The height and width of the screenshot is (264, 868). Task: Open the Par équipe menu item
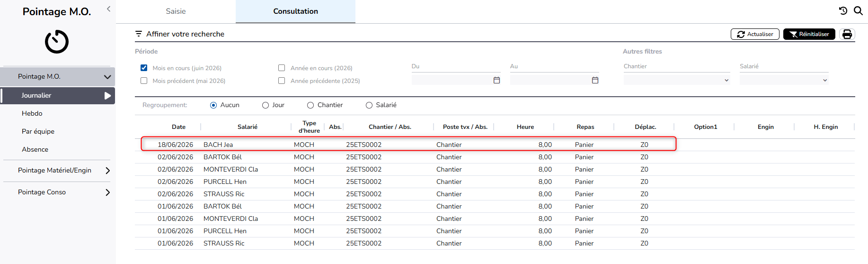(x=38, y=131)
